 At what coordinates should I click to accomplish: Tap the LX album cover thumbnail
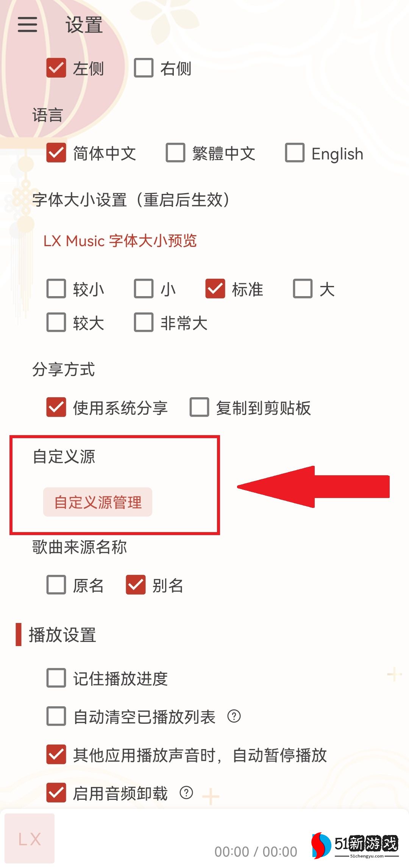(x=30, y=838)
